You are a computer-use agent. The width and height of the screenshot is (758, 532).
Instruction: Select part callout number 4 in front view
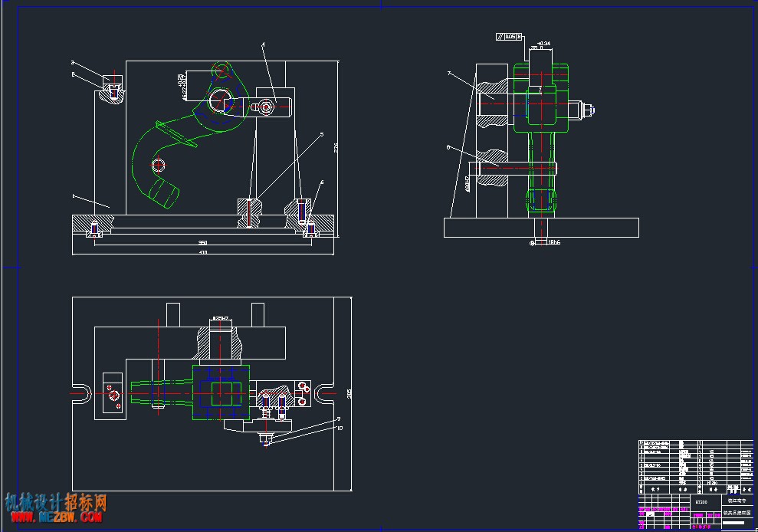tap(263, 44)
